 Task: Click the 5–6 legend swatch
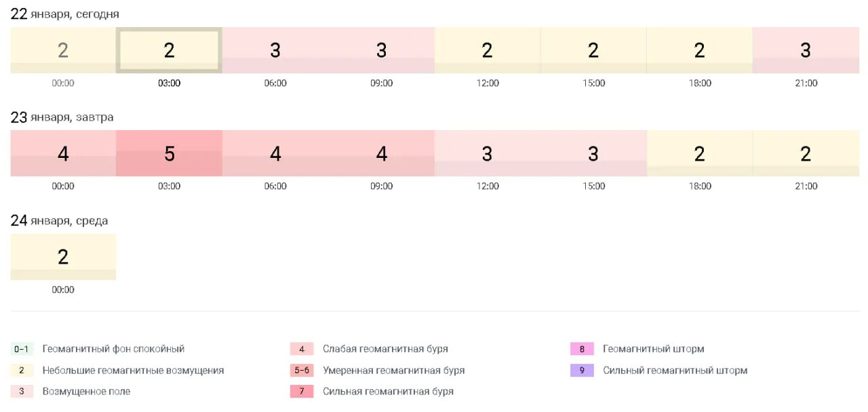[302, 371]
